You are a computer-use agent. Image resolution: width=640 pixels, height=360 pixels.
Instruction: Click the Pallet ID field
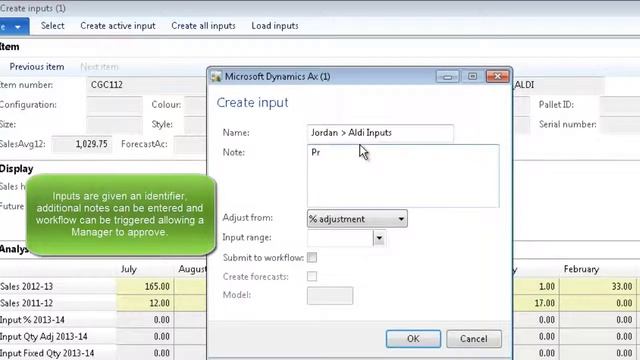pos(620,105)
